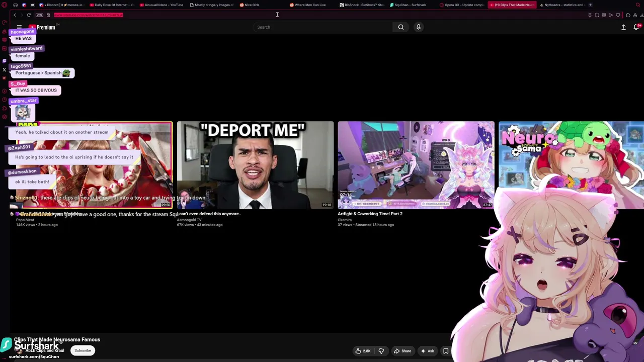644x362 pixels.
Task: Open the pinboard pin icon in toolbar
Action: point(590,15)
